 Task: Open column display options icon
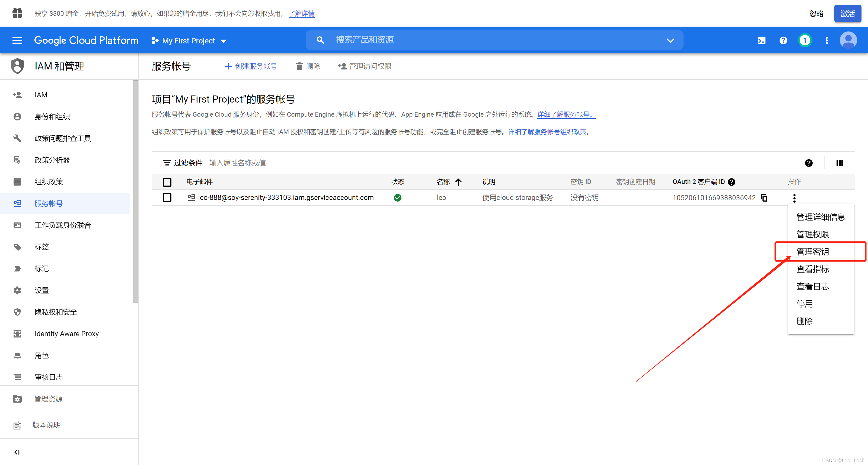(839, 163)
